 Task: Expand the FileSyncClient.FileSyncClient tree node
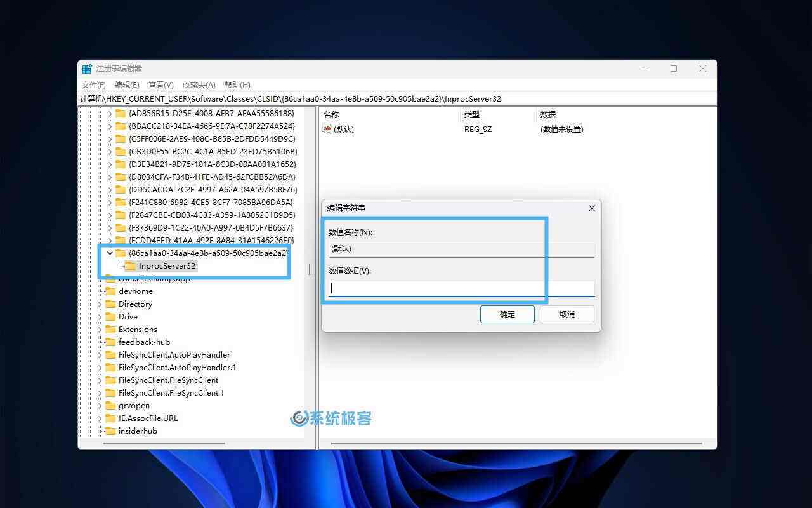[x=99, y=380]
